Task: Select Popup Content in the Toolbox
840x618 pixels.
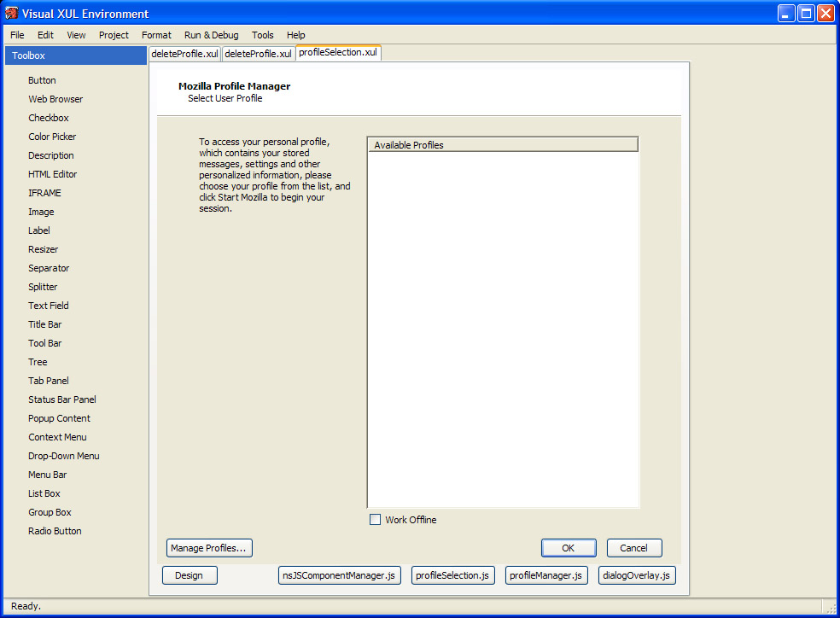Action: click(60, 417)
